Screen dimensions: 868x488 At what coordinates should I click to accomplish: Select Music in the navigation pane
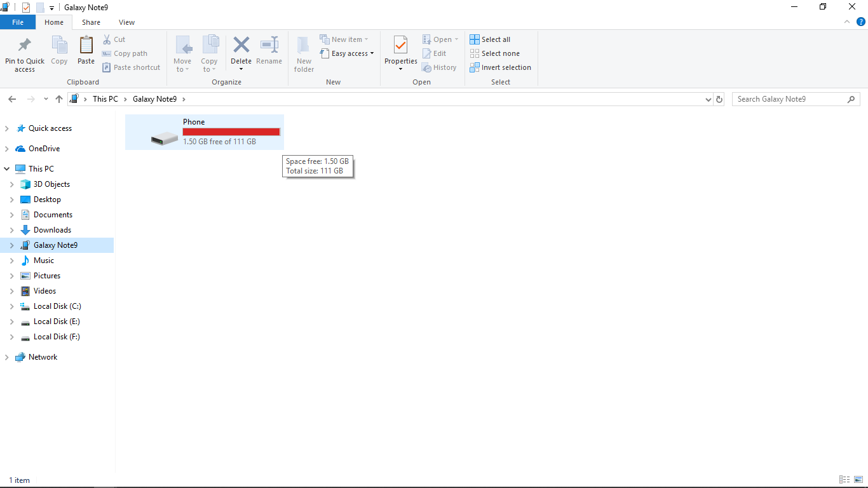[x=43, y=261]
